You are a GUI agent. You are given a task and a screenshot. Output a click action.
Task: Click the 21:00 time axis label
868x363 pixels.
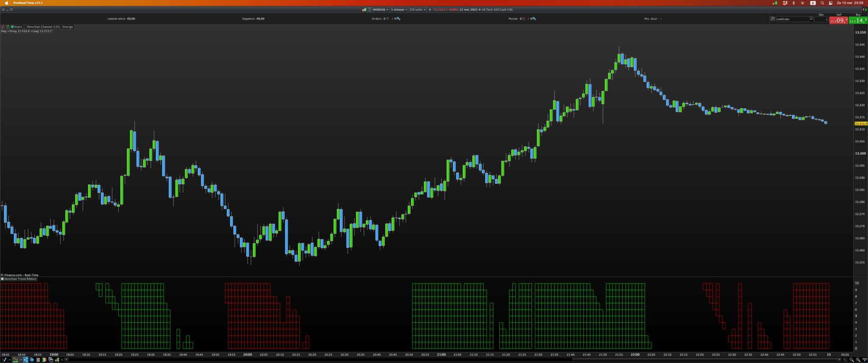441,355
